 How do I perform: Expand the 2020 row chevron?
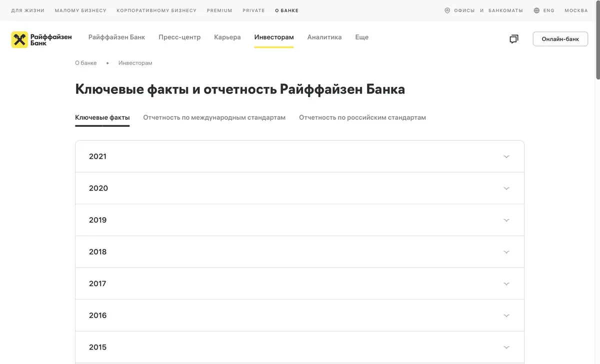(506, 188)
